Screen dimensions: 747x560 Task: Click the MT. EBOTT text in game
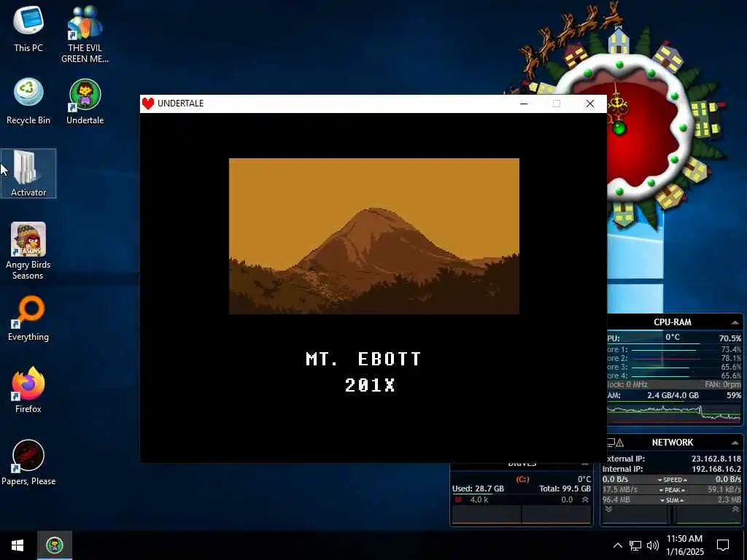(363, 359)
